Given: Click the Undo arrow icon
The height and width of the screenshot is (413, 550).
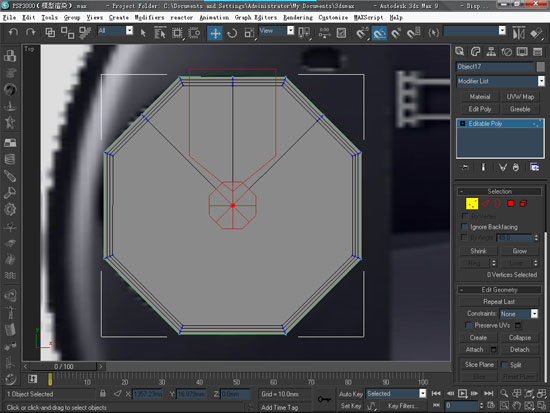Looking at the screenshot, I should (13, 32).
